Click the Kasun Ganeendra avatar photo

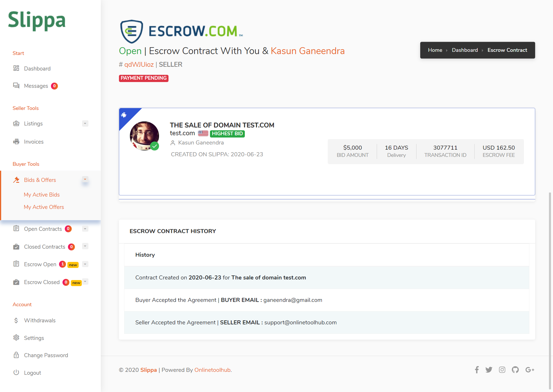(144, 136)
